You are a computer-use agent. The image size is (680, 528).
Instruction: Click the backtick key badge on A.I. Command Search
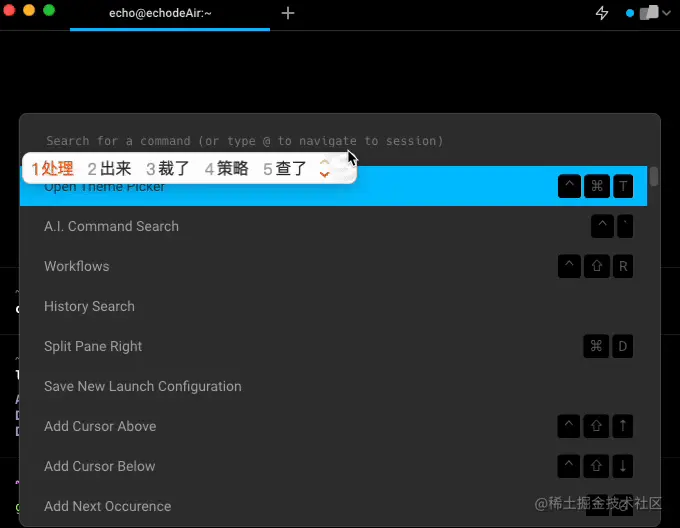(x=625, y=226)
